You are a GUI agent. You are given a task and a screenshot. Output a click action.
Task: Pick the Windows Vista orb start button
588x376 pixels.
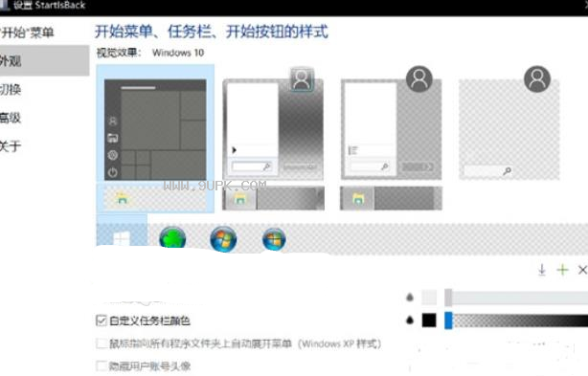[x=274, y=239]
